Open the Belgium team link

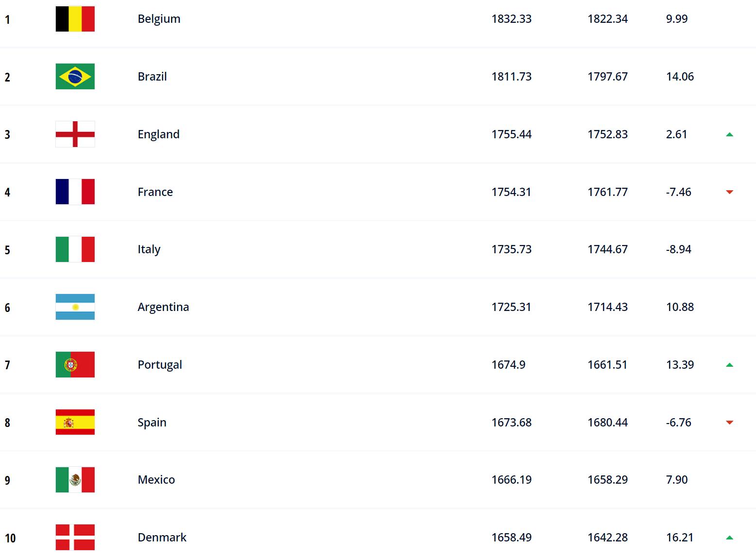159,19
